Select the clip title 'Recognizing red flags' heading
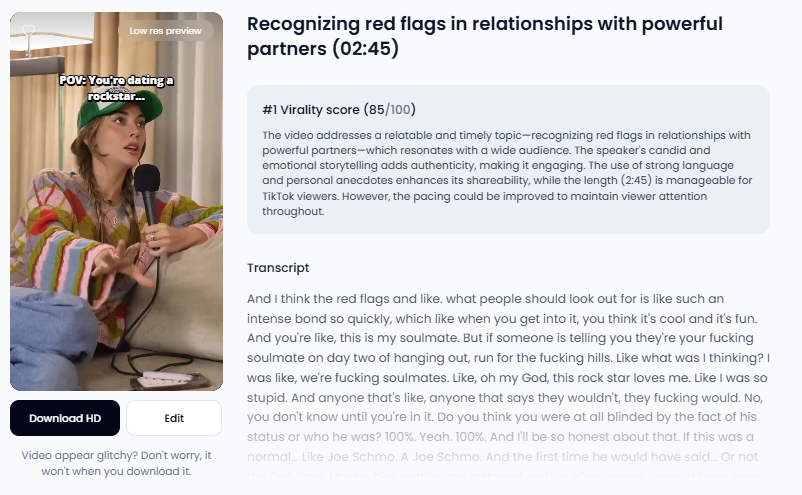 [x=484, y=36]
